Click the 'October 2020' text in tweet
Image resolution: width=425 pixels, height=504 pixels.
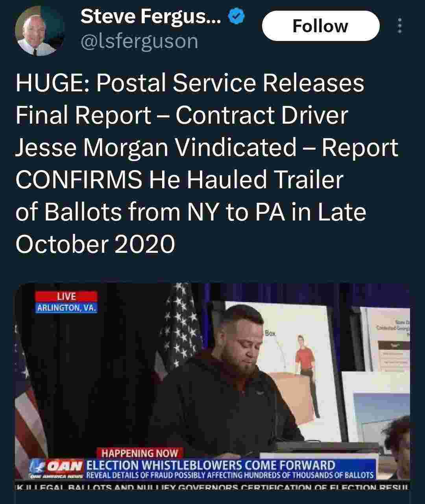(x=95, y=244)
